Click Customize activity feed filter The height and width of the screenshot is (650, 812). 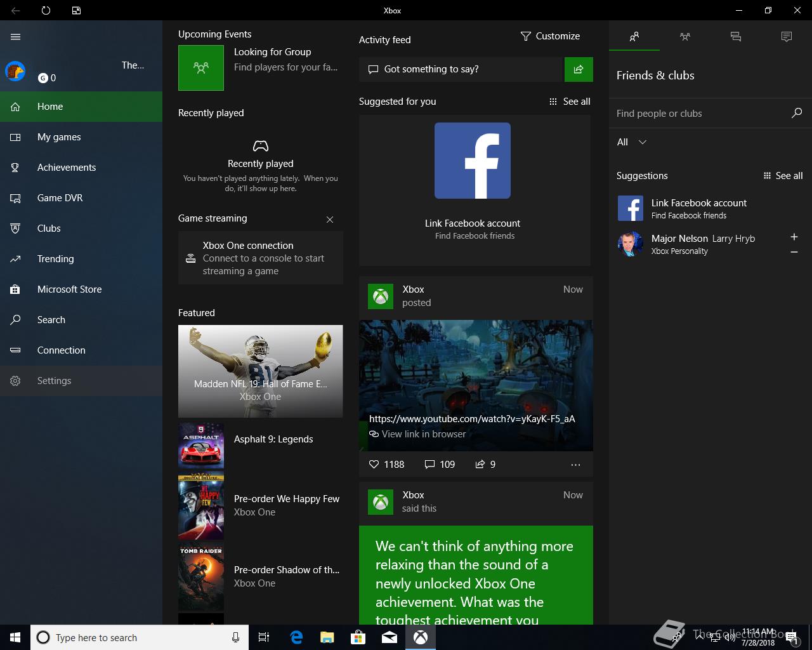(550, 36)
